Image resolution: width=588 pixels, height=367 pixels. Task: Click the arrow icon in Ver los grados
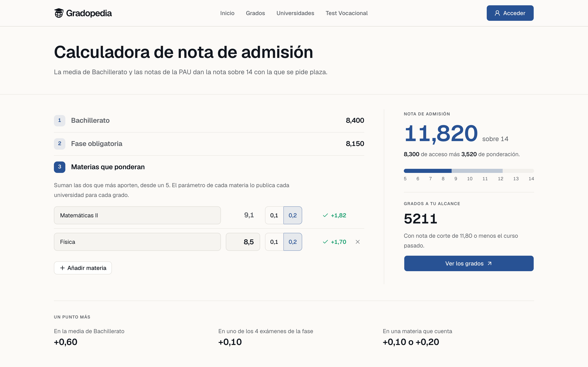point(490,263)
